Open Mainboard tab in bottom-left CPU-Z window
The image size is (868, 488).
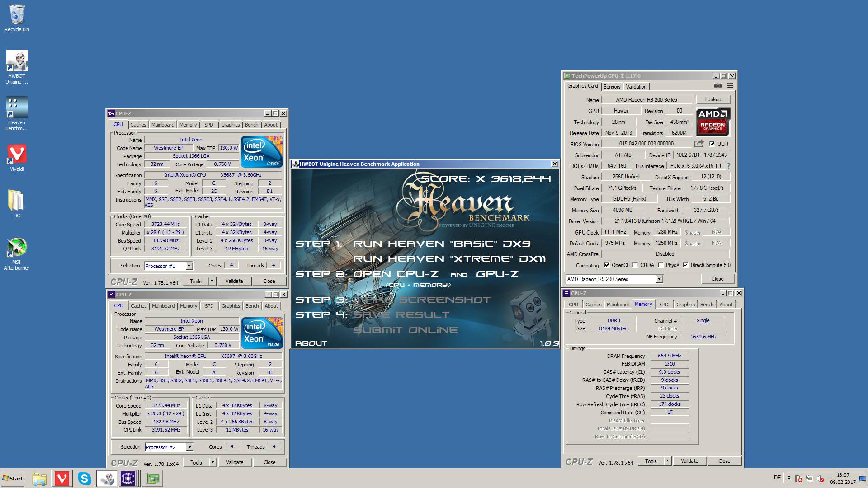163,306
